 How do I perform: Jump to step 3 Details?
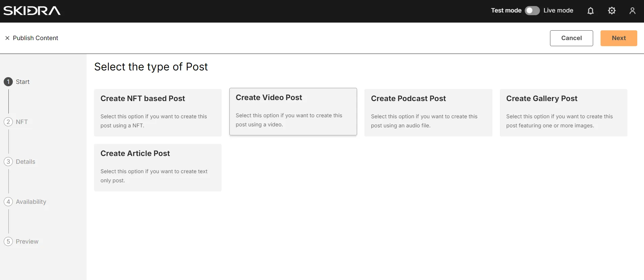[x=20, y=162]
